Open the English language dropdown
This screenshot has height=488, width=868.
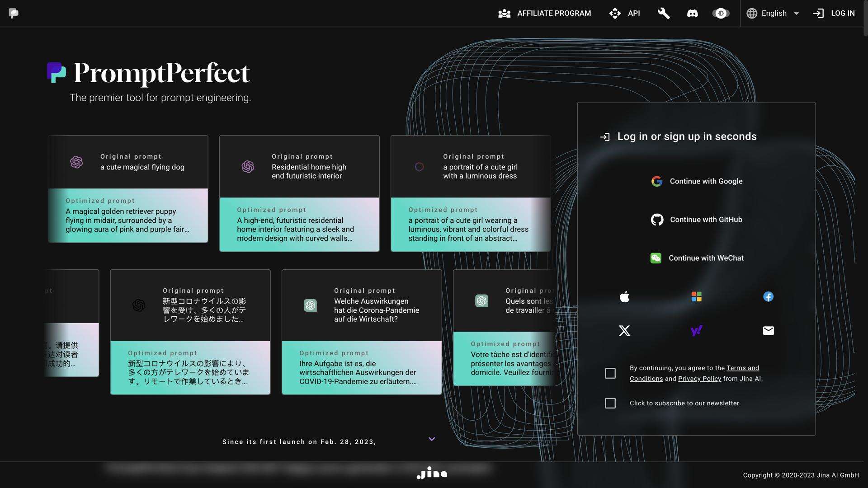(796, 14)
